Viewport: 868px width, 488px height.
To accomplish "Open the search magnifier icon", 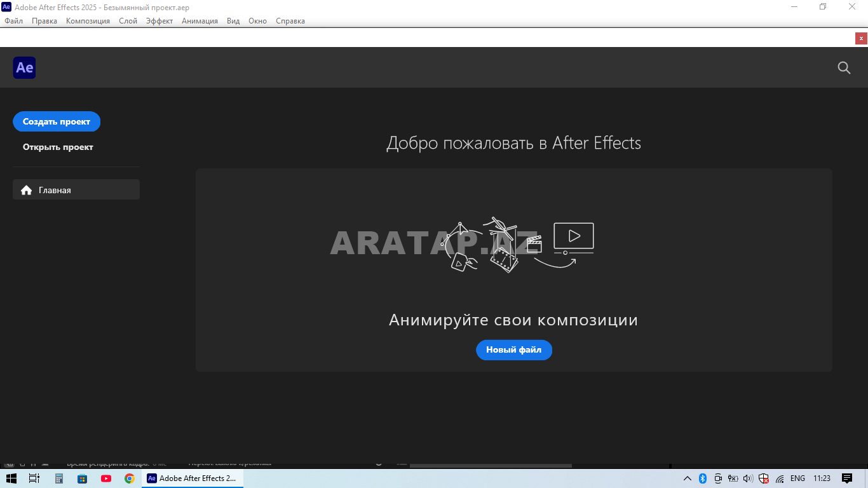I will (x=844, y=67).
